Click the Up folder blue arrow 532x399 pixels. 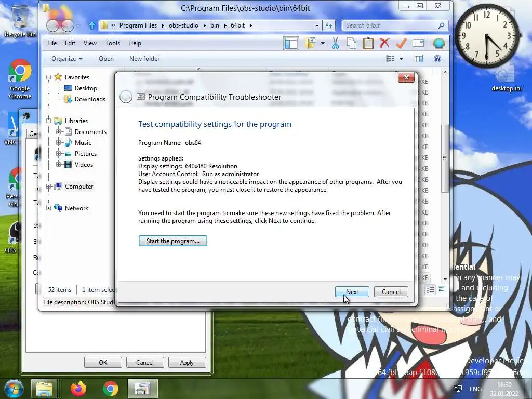pos(92,25)
